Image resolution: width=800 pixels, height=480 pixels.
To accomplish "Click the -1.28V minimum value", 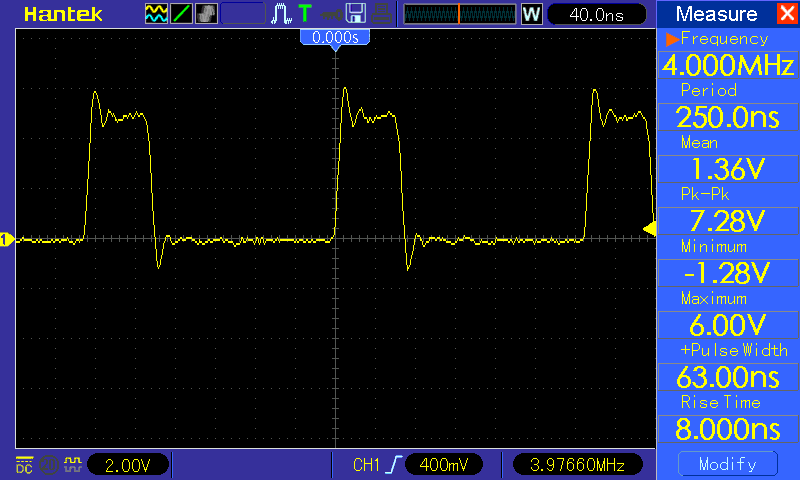I will [x=728, y=273].
